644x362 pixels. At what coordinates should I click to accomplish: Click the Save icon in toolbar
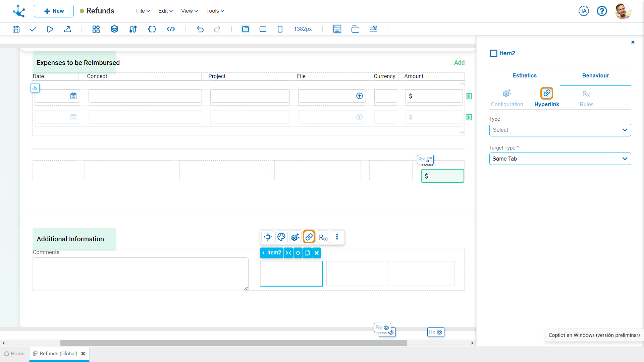16,29
